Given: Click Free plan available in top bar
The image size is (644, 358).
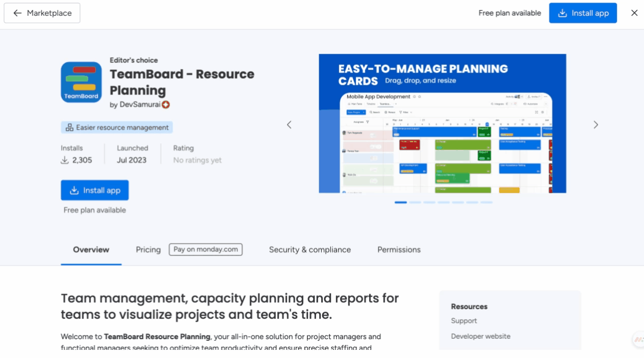Looking at the screenshot, I should (x=510, y=13).
